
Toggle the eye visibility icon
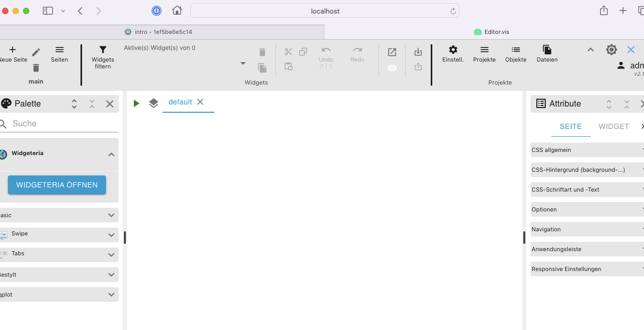(392, 68)
